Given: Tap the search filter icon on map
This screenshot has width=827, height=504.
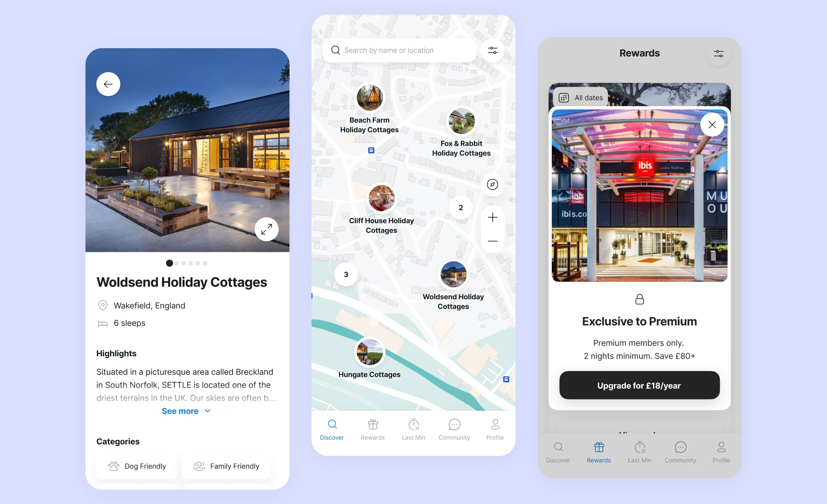Looking at the screenshot, I should (x=493, y=50).
